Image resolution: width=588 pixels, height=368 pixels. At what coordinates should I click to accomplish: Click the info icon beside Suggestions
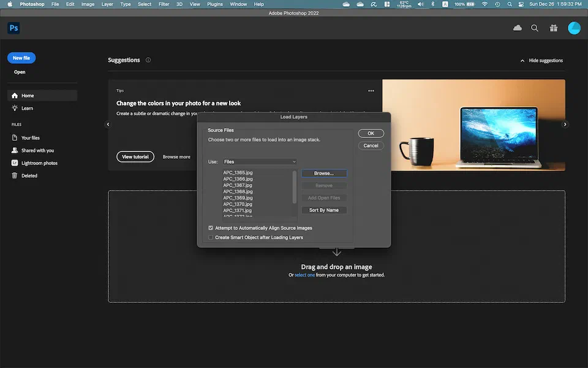tap(148, 60)
